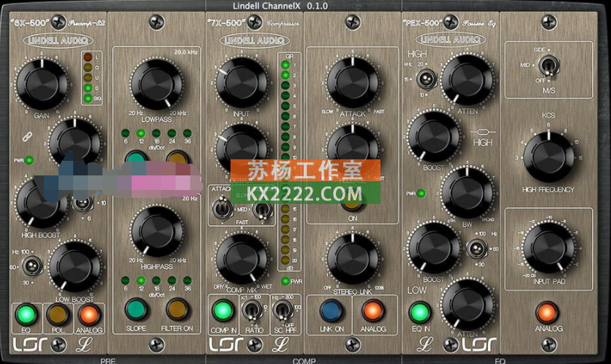Toggle the POL polarity button
611x364 pixels.
[58, 314]
